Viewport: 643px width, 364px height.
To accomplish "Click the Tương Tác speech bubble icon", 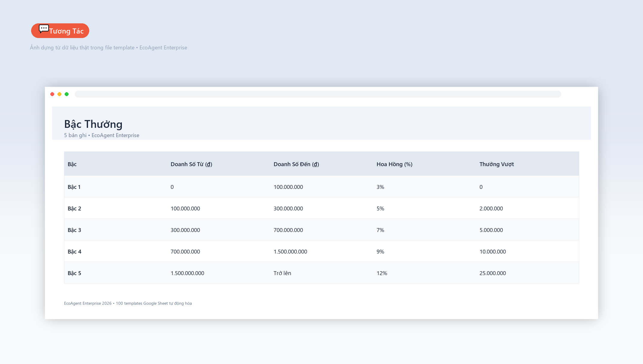I will pos(44,29).
